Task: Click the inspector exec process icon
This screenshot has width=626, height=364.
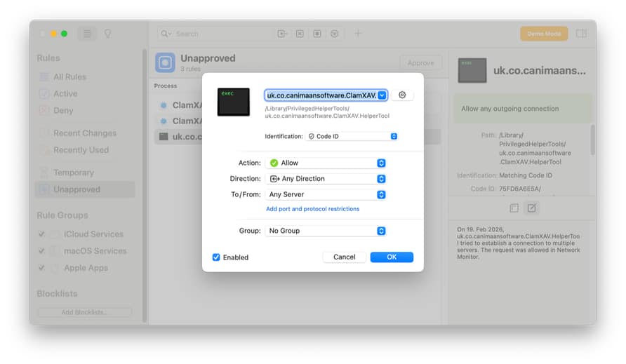Action: [x=472, y=71]
